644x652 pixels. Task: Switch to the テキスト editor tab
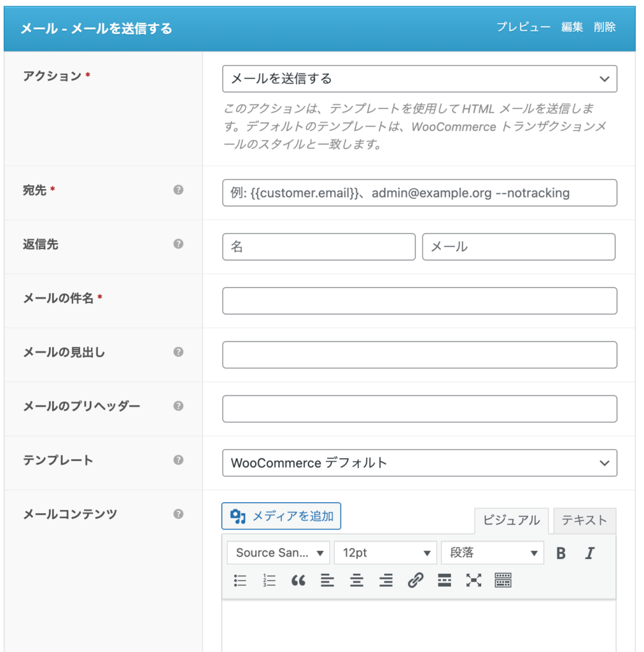click(584, 521)
